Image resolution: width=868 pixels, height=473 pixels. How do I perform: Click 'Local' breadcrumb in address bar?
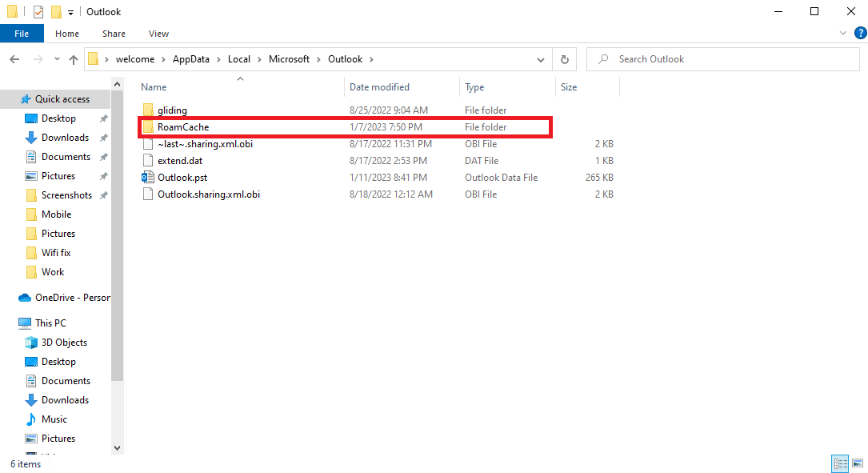pyautogui.click(x=239, y=59)
